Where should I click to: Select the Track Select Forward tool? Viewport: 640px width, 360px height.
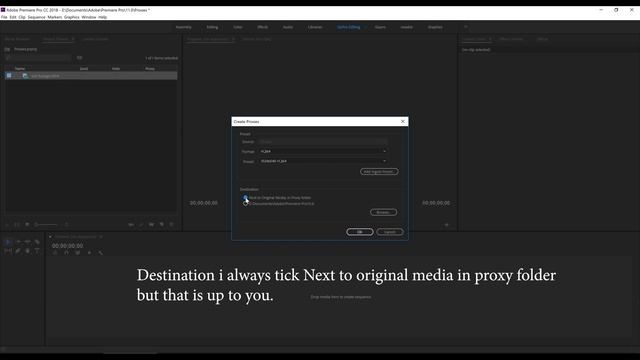[18, 242]
